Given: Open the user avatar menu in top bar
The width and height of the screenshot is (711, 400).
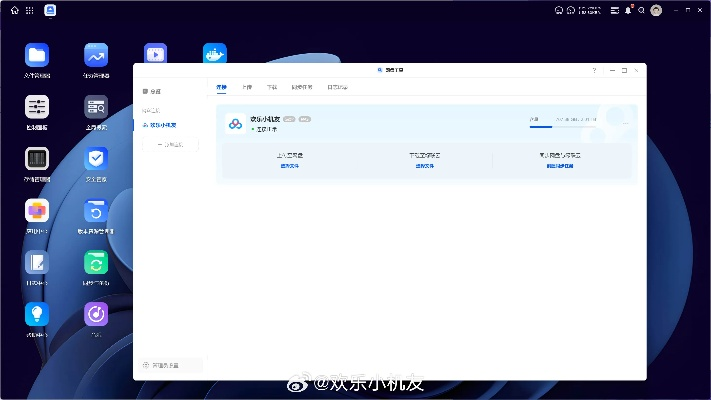Looking at the screenshot, I should [656, 10].
